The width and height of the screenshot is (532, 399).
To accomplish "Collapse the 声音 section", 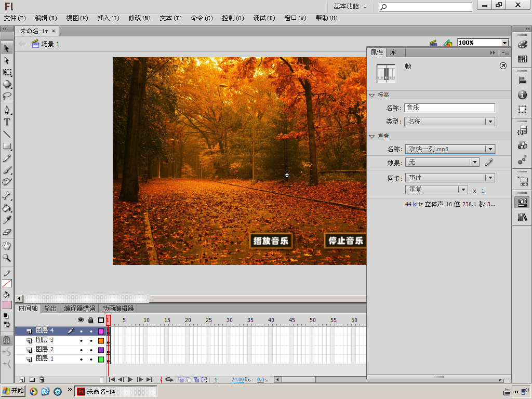I will tap(372, 136).
